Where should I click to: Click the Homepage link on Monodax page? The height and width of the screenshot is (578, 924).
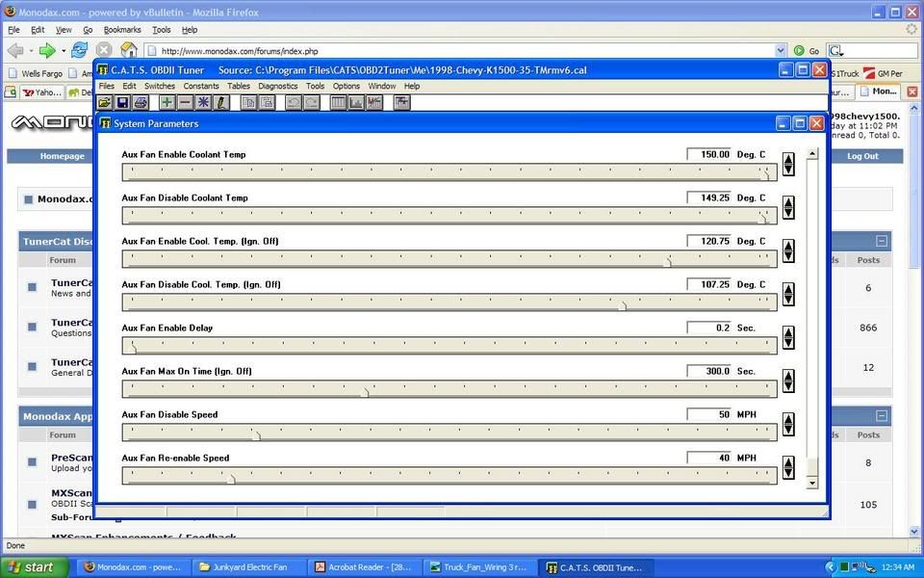point(62,156)
